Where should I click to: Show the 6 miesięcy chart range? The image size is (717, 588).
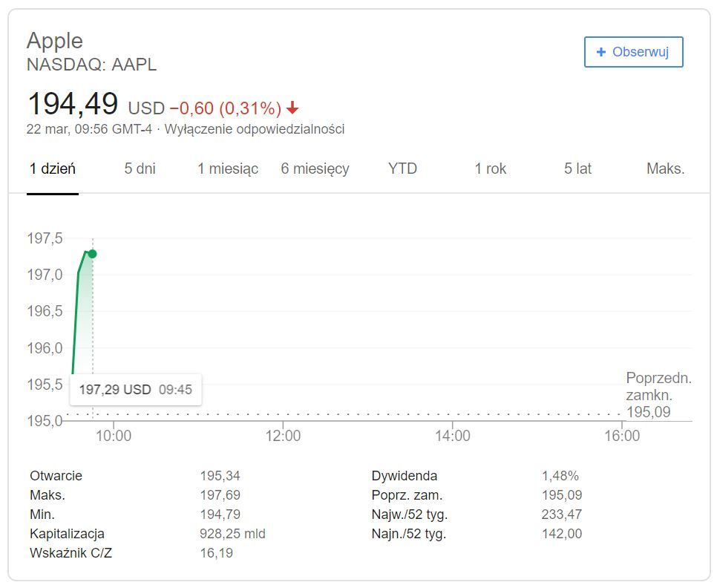click(x=315, y=169)
